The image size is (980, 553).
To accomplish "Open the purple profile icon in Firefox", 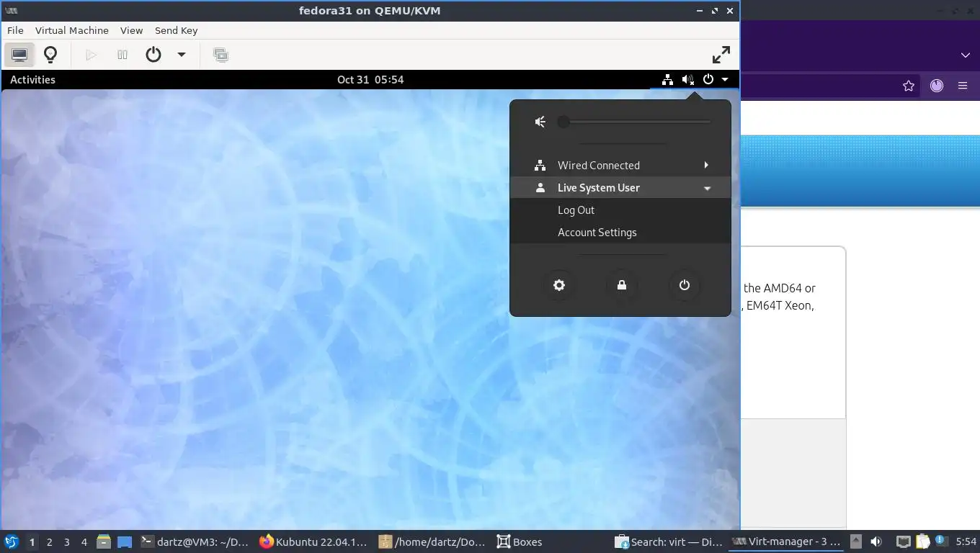I will point(937,86).
